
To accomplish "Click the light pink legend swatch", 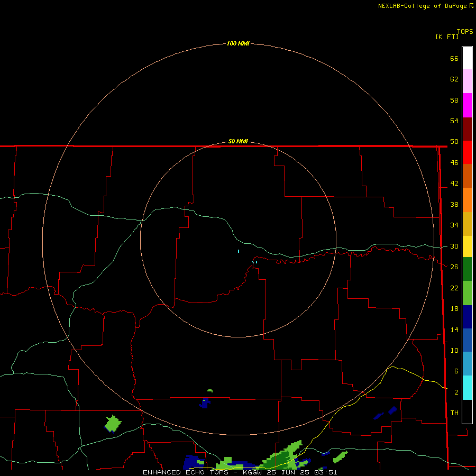I will (x=467, y=81).
